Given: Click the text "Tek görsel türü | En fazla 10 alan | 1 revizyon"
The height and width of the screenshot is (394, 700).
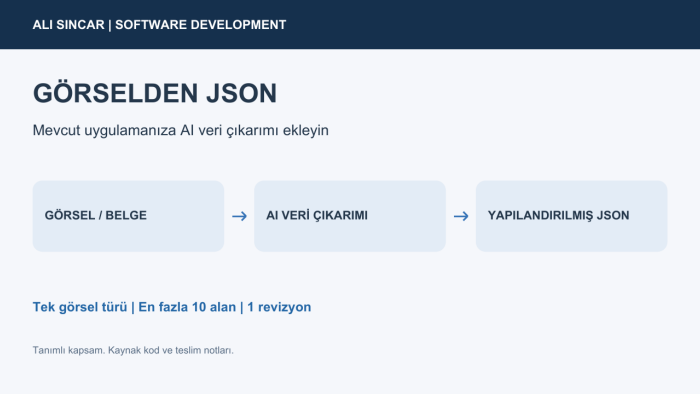Looking at the screenshot, I should tap(172, 307).
